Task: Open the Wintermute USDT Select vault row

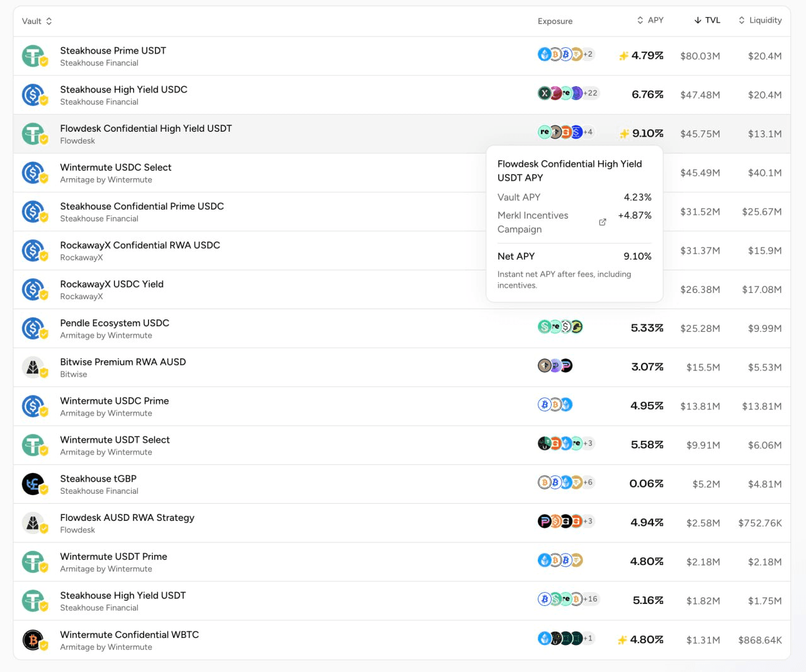Action: 402,445
